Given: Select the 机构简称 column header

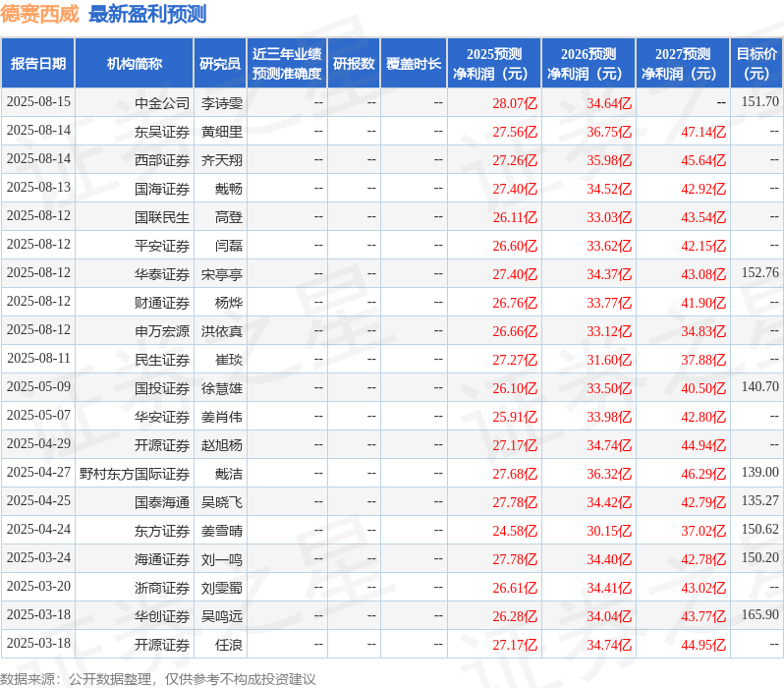Looking at the screenshot, I should pos(134,64).
